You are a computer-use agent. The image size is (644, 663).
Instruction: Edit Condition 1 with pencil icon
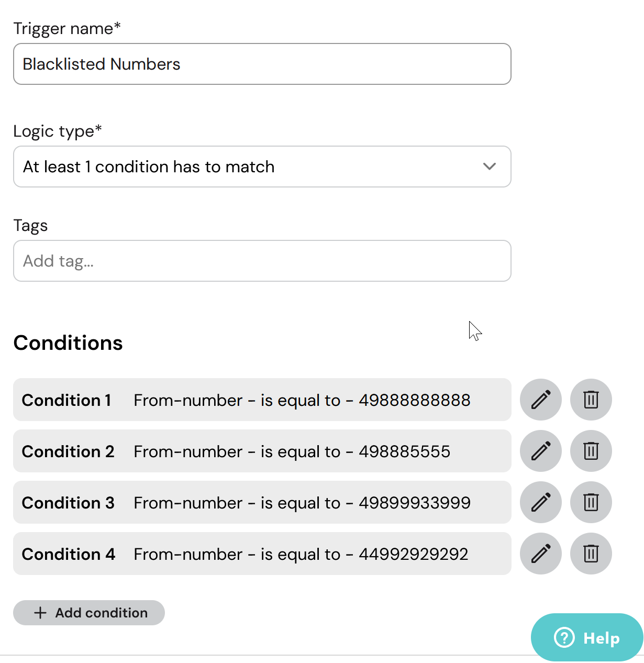pos(541,400)
